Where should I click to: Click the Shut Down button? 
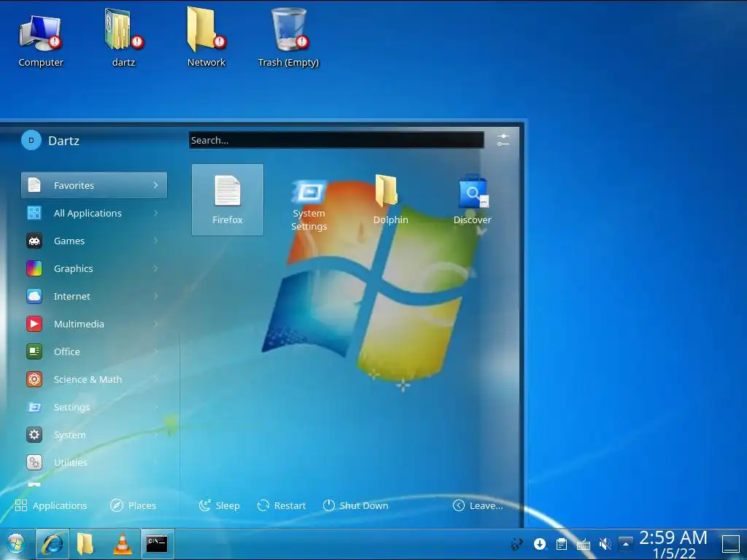pyautogui.click(x=355, y=505)
